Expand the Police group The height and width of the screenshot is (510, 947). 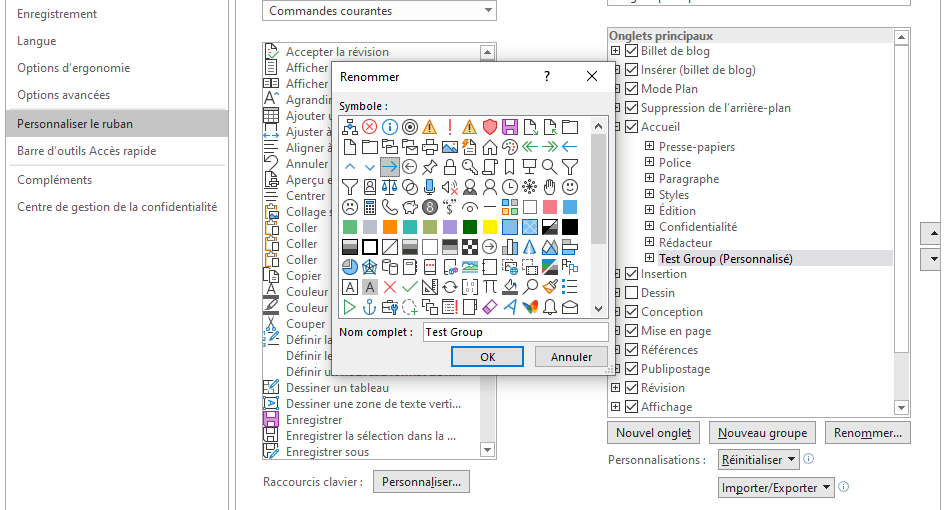pyautogui.click(x=649, y=162)
